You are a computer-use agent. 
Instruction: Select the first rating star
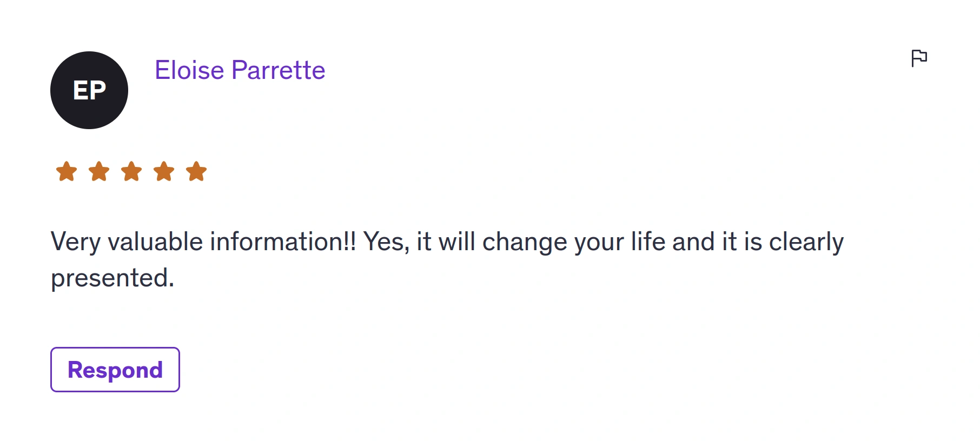point(67,171)
